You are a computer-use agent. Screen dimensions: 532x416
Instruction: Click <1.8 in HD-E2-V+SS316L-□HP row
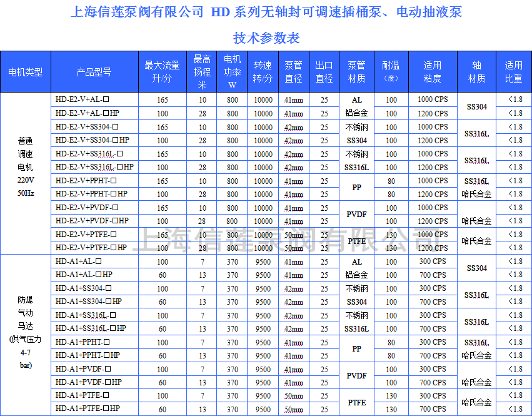(x=515, y=167)
